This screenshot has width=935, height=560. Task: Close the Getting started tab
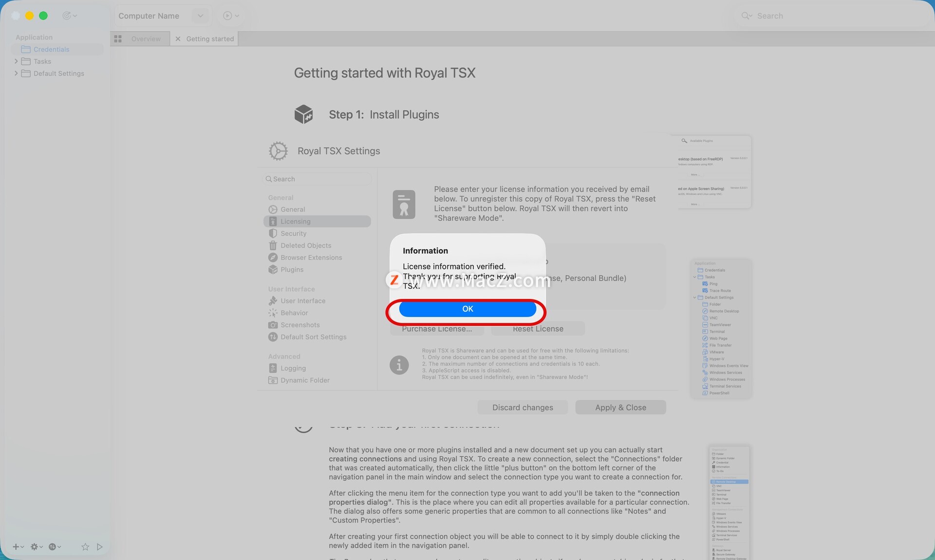178,39
